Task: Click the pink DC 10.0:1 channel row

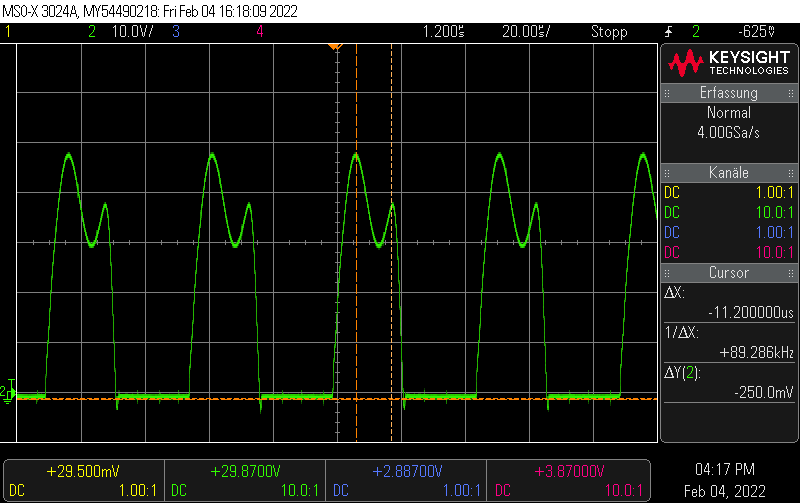Action: coord(729,253)
